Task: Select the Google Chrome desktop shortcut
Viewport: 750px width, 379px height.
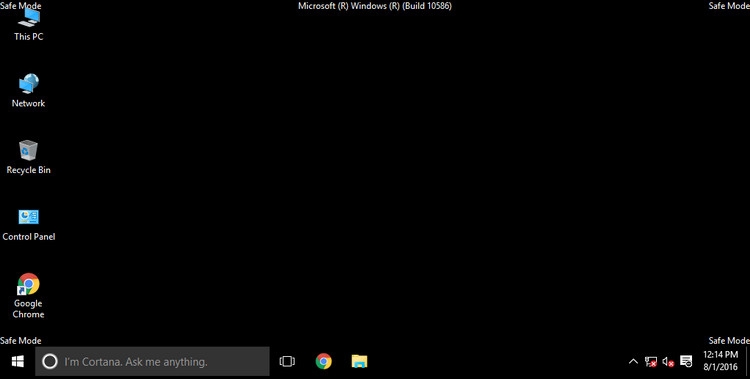Action: pyautogui.click(x=29, y=296)
